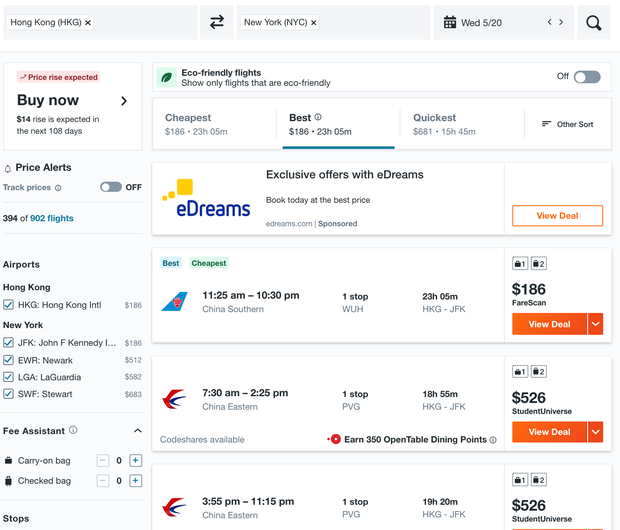The height and width of the screenshot is (530, 620).
Task: Collapse the Fee Assistant section
Action: 137,431
